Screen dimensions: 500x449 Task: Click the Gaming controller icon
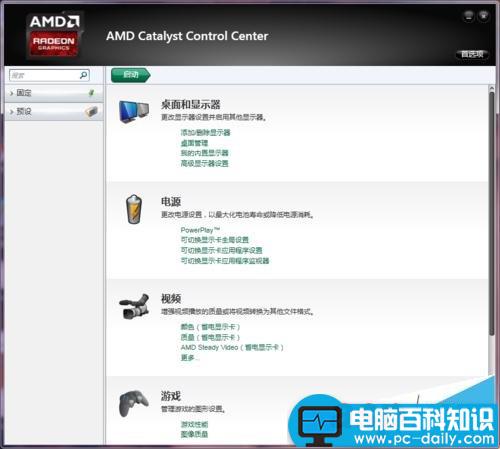pos(134,403)
